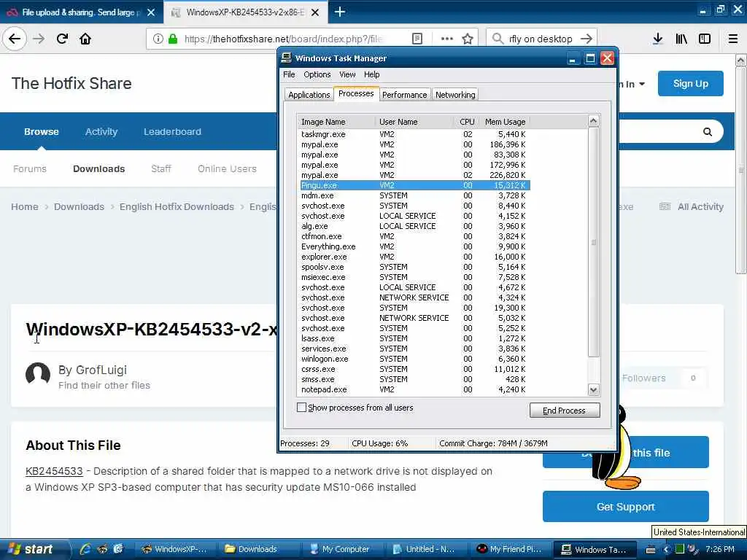Viewport: 747px width, 560px height.
Task: Sort processes by CPU column
Action: pyautogui.click(x=466, y=122)
